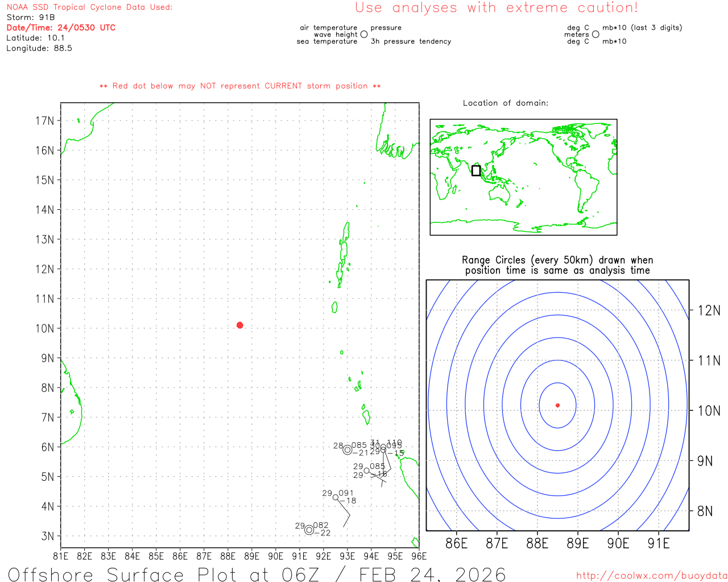Viewport: 728px width, 582px height.
Task: Click the '96E' longitude label
Action: click(x=419, y=556)
